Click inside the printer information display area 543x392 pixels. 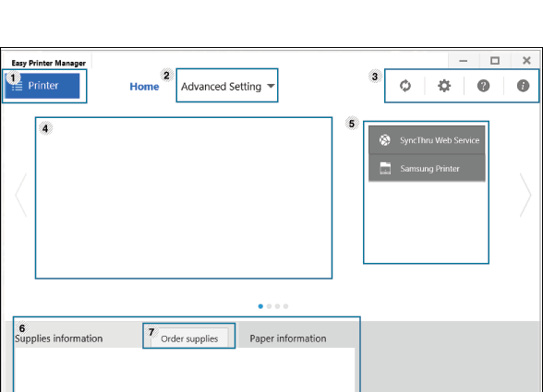pyautogui.click(x=184, y=198)
